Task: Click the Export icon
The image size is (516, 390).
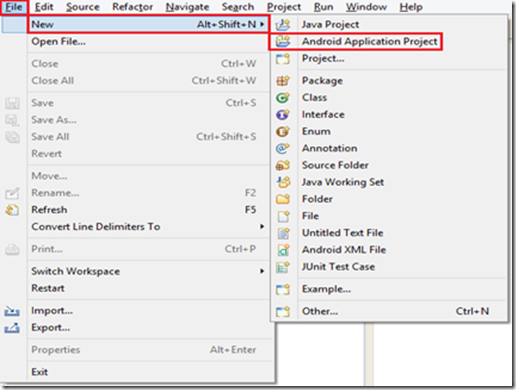Action: pos(12,328)
